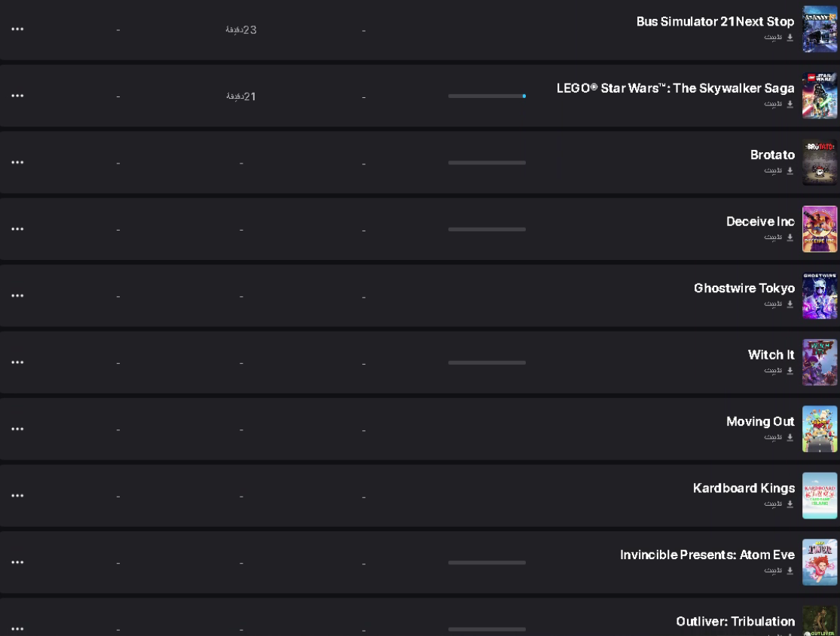Click the install download icon under Witch It
Image resolution: width=840 pixels, height=636 pixels.
790,371
